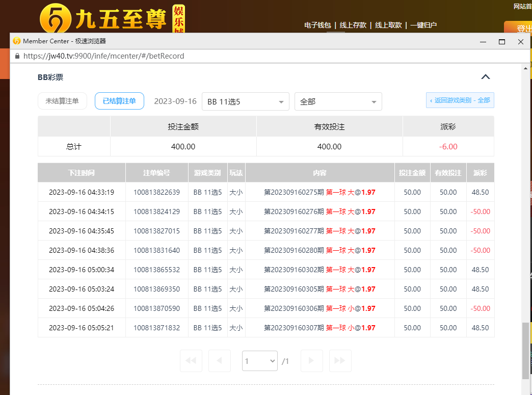
Task: Go to the next page arrow
Action: tap(311, 361)
